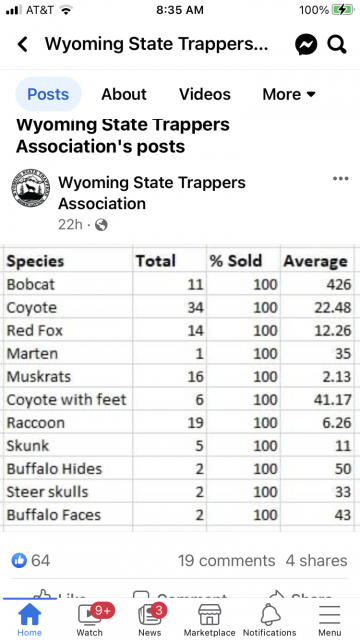Open the 19 comments link
The image size is (360, 640).
point(227,560)
